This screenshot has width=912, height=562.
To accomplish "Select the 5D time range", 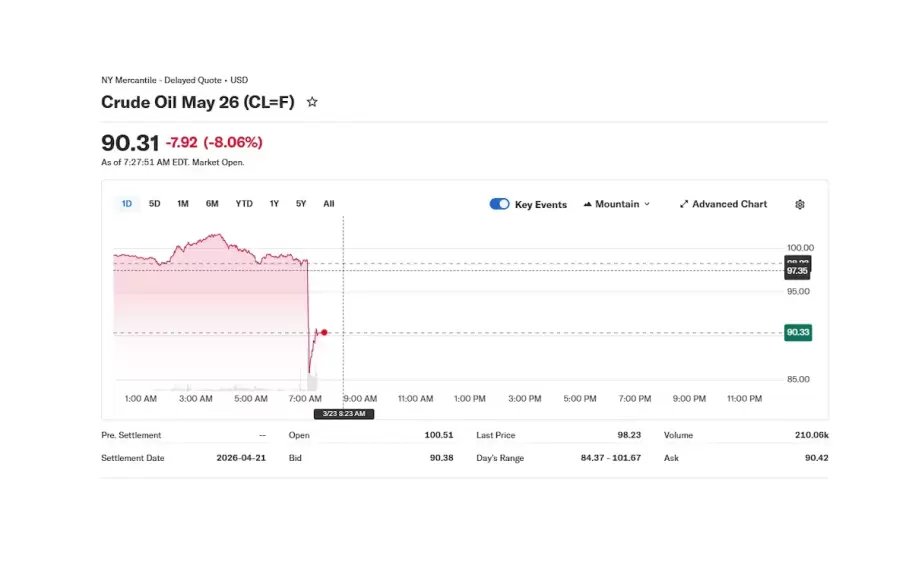I will point(155,204).
